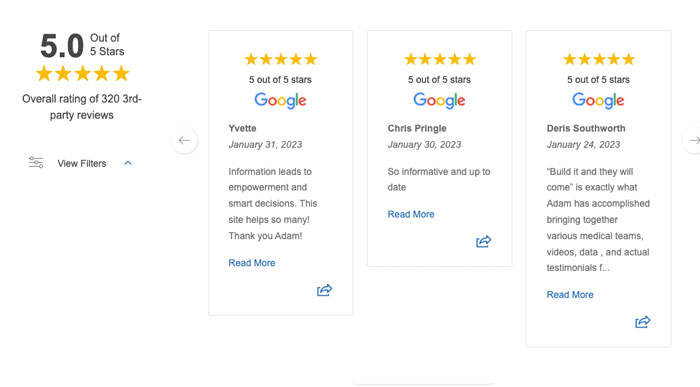
Task: Expand Chris Pringle's review with Read More
Action: pyautogui.click(x=411, y=214)
